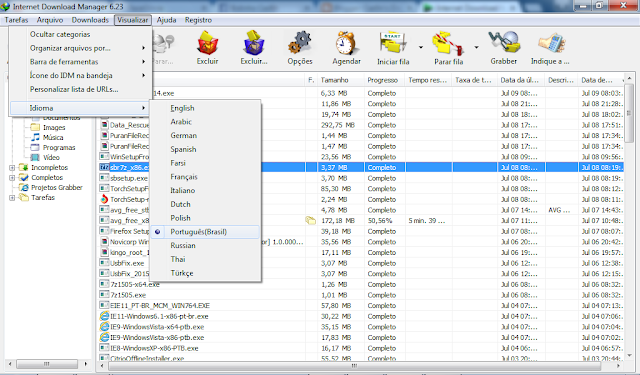The width and height of the screenshot is (640, 375).
Task: Open the Downloads menu
Action: [x=90, y=20]
